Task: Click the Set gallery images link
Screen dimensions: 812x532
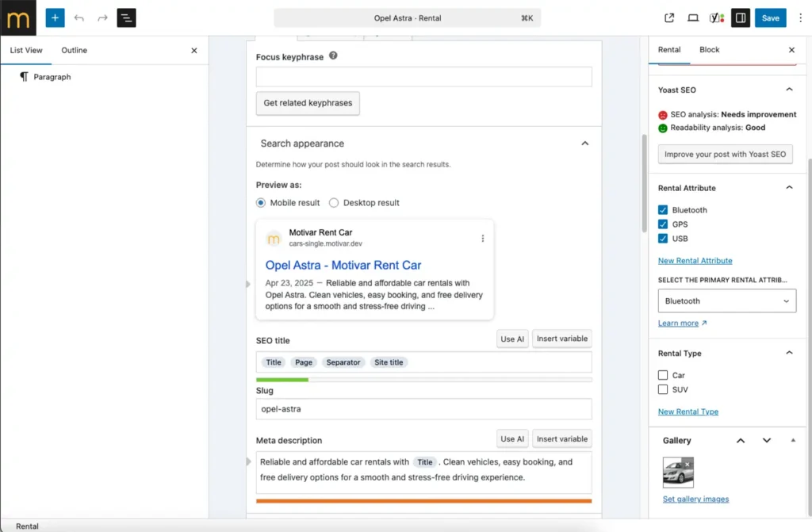Action: 695,499
